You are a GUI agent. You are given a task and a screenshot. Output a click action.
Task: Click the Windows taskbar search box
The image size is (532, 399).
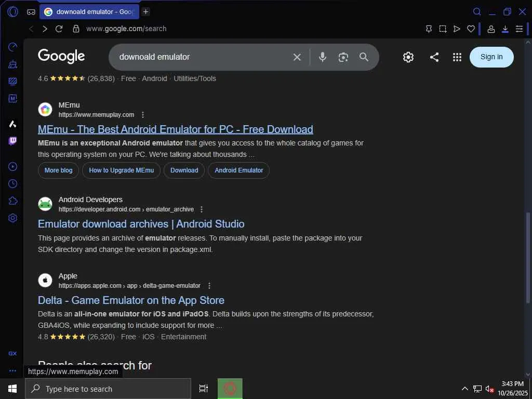pyautogui.click(x=108, y=389)
